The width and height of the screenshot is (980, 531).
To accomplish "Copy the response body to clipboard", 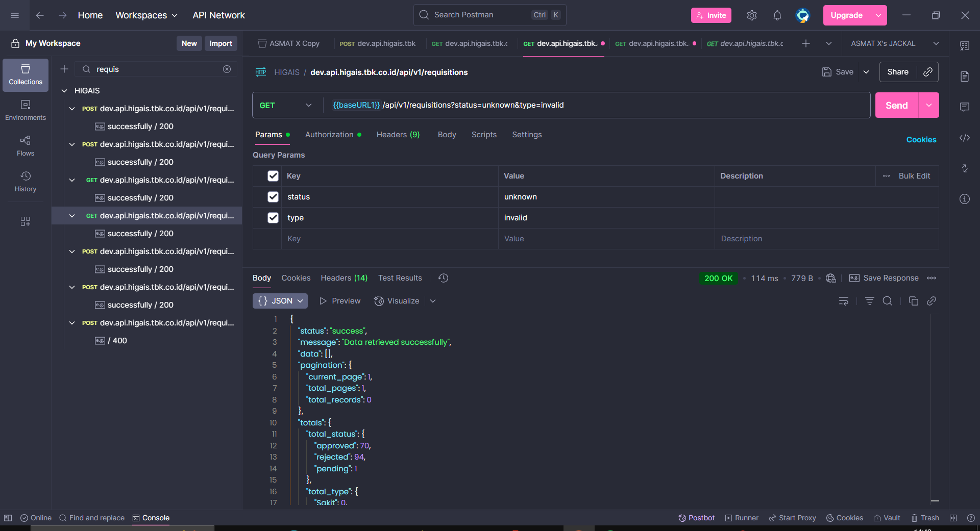I will click(914, 301).
